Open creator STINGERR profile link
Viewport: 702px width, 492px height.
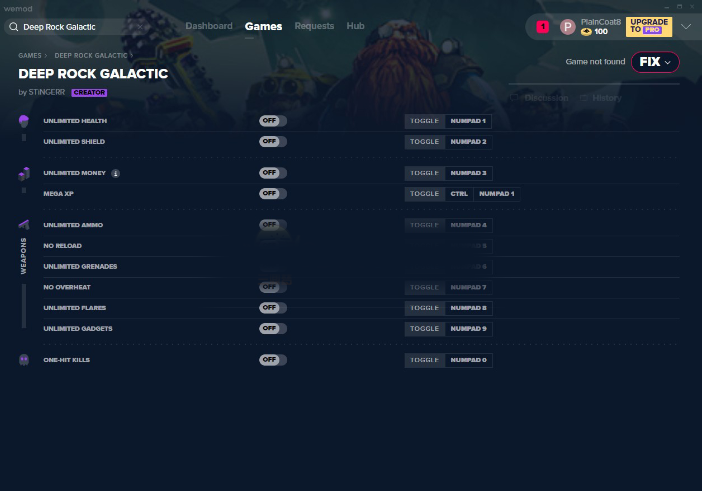47,92
